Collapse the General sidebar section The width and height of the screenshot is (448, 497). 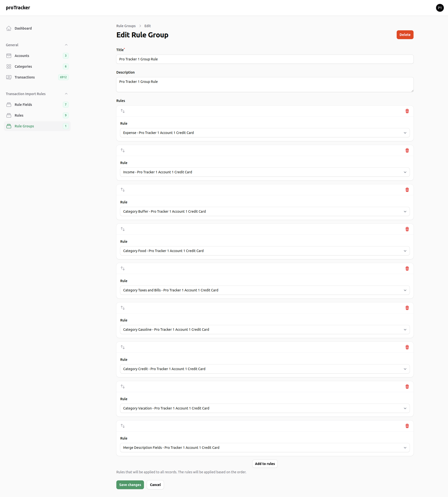coord(66,45)
